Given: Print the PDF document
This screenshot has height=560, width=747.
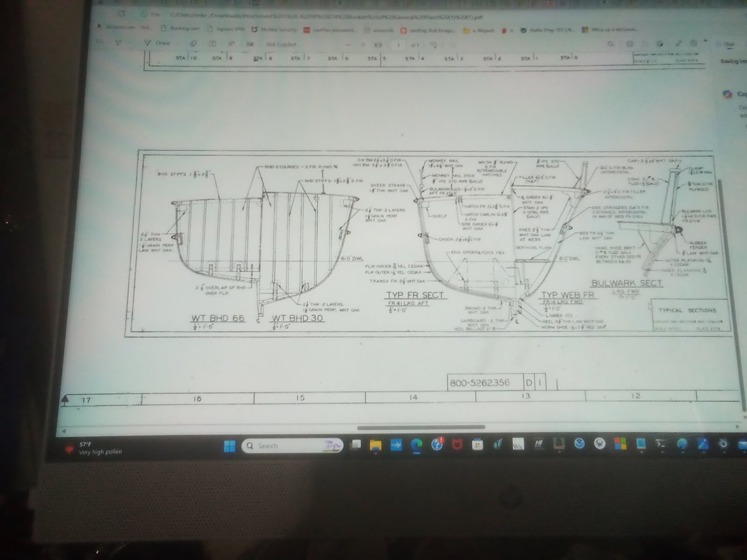Looking at the screenshot, I should (x=629, y=44).
